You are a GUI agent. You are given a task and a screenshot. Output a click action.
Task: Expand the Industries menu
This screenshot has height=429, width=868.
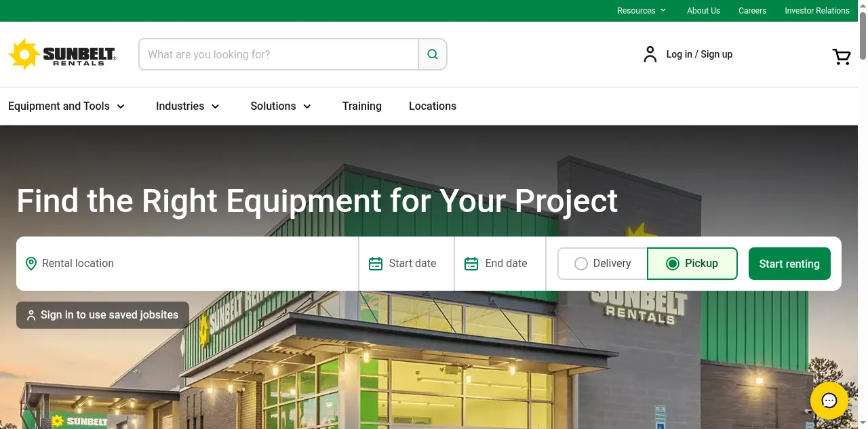point(188,106)
